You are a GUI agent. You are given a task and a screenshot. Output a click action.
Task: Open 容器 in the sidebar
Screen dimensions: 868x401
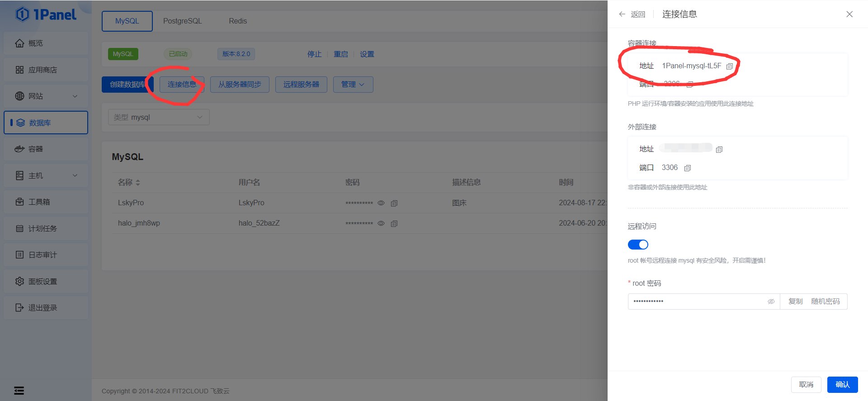[46, 149]
